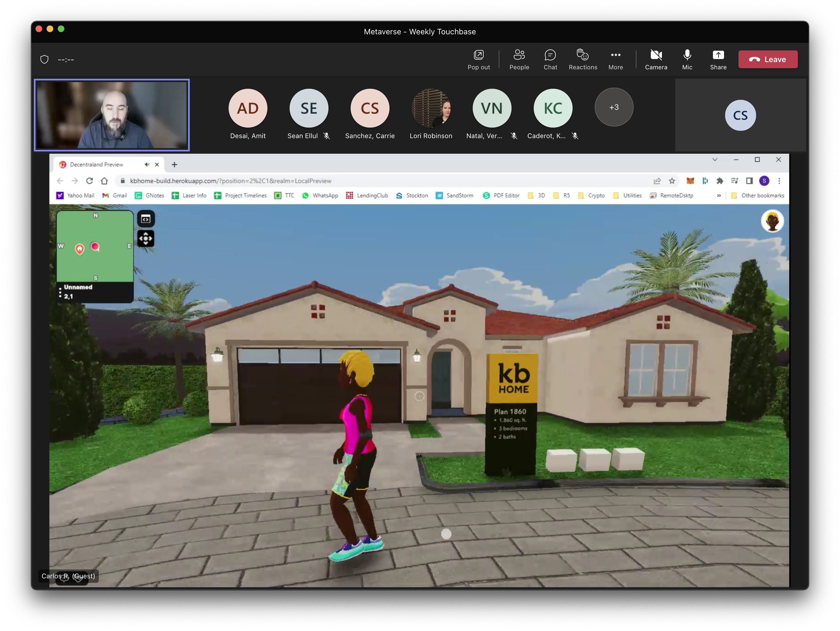Screen dimensions: 840x631
Task: Click Leave button to exit meeting
Action: pos(767,59)
